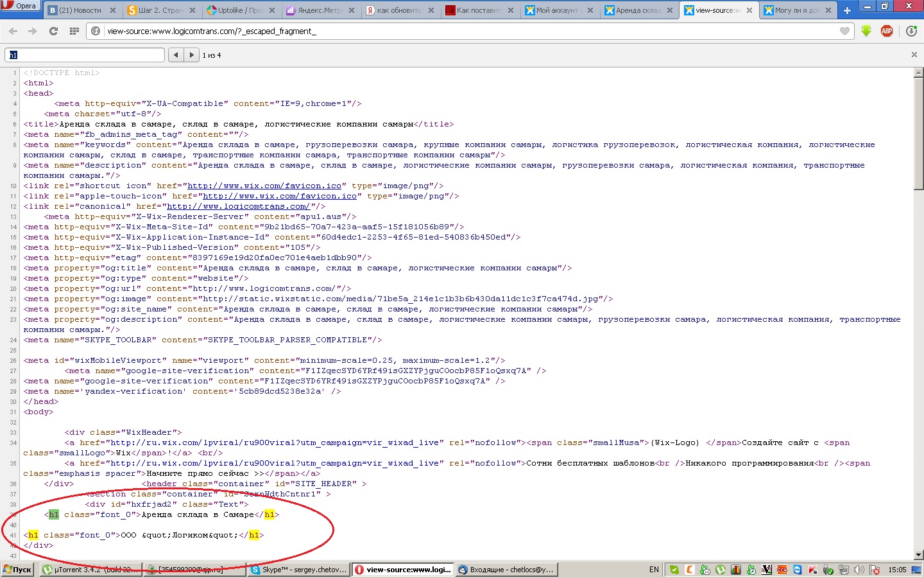Click the vertical scrollbar down arrow
Screen dimensions: 924x578
pos(918,554)
